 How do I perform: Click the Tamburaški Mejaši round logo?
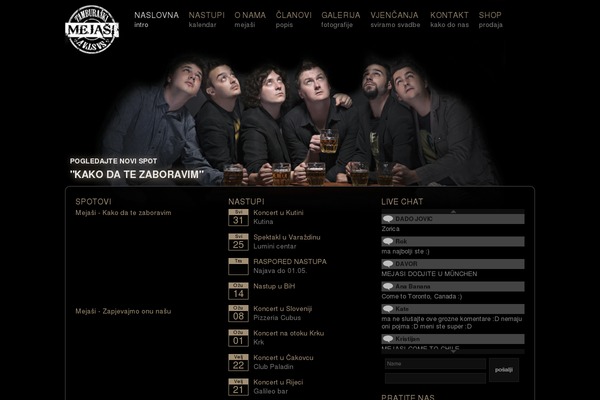[x=92, y=29]
